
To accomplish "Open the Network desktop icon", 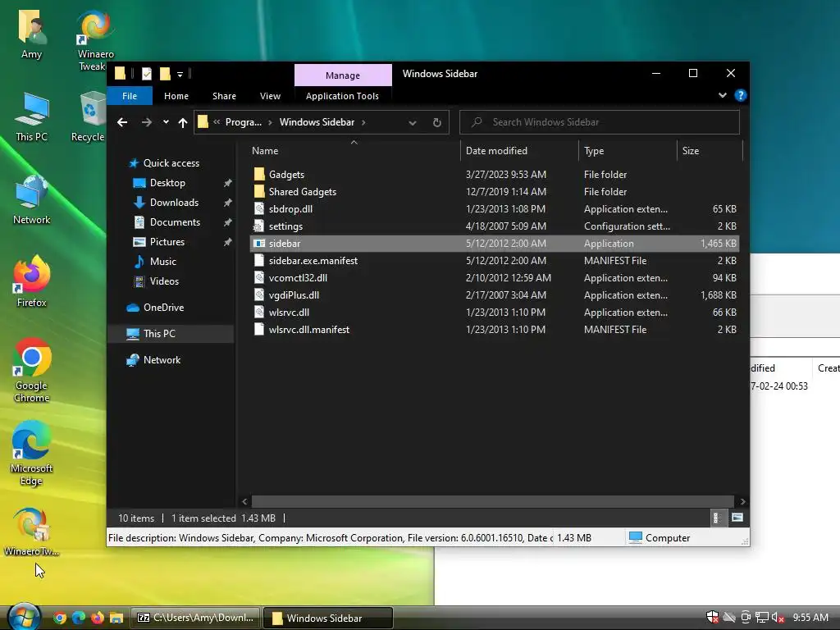I will click(32, 199).
